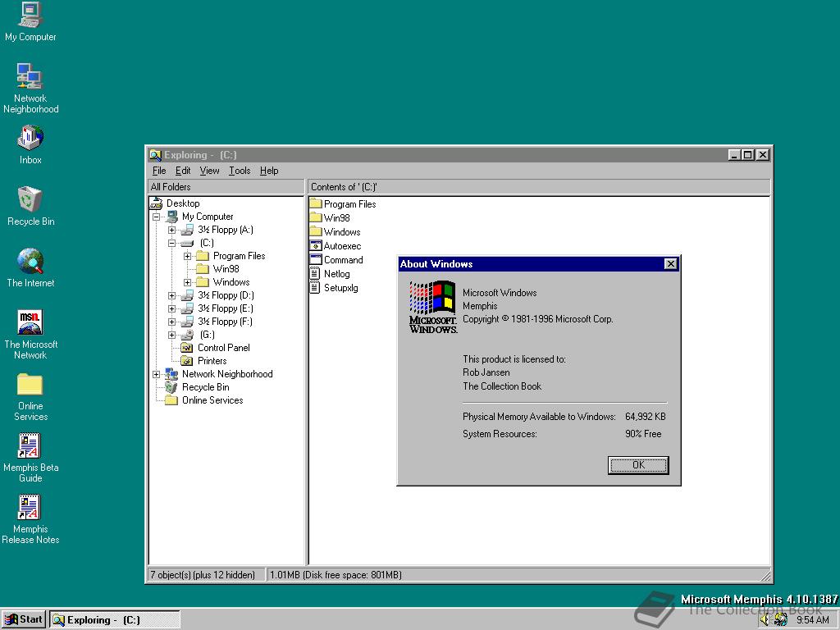The height and width of the screenshot is (630, 840).
Task: Click The Internet globe icon
Action: (30, 261)
